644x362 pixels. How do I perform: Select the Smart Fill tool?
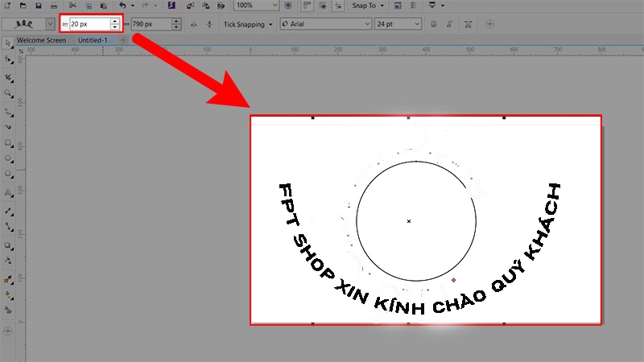[8, 311]
